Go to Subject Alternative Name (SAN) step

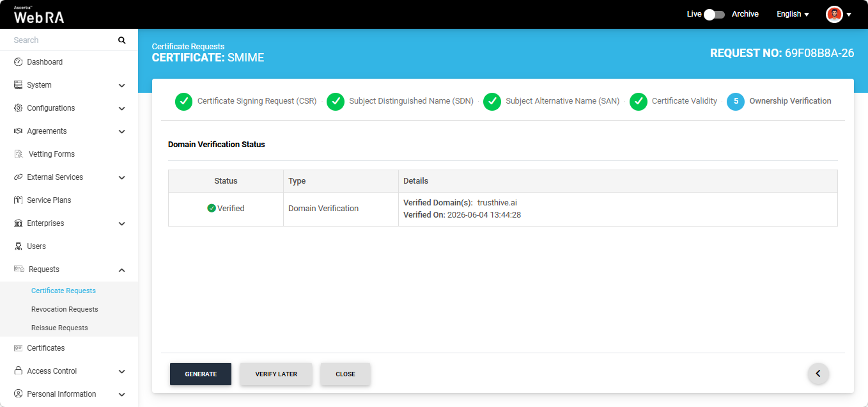562,101
